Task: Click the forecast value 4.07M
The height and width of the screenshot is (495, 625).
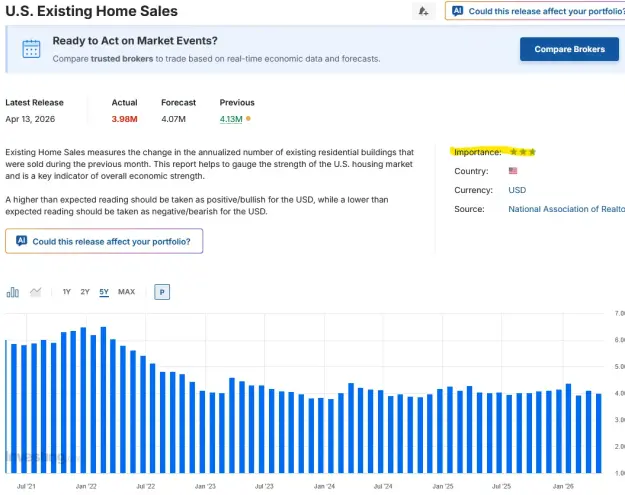Action: [x=173, y=119]
